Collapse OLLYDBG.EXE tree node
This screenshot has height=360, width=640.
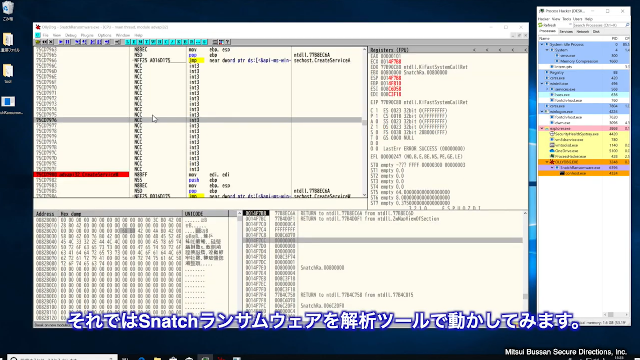[547, 162]
